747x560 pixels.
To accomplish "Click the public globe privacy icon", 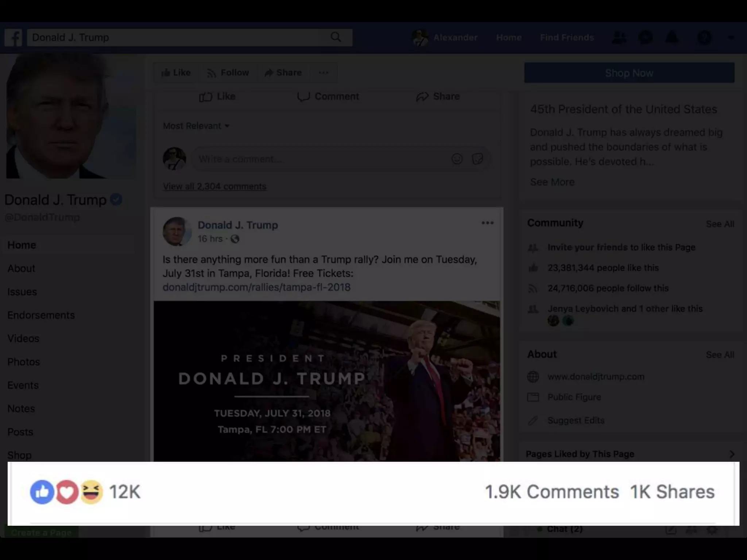I will click(235, 239).
